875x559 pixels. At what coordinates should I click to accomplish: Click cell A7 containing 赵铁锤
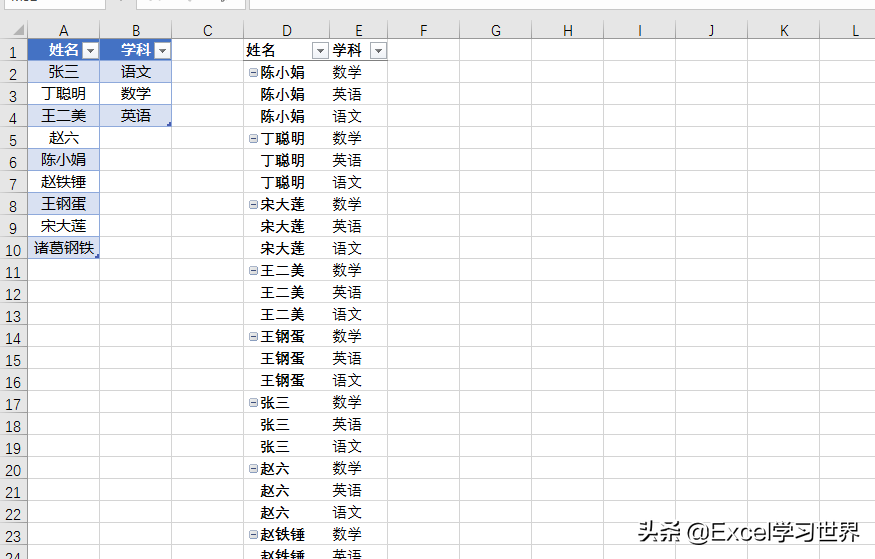coord(64,182)
